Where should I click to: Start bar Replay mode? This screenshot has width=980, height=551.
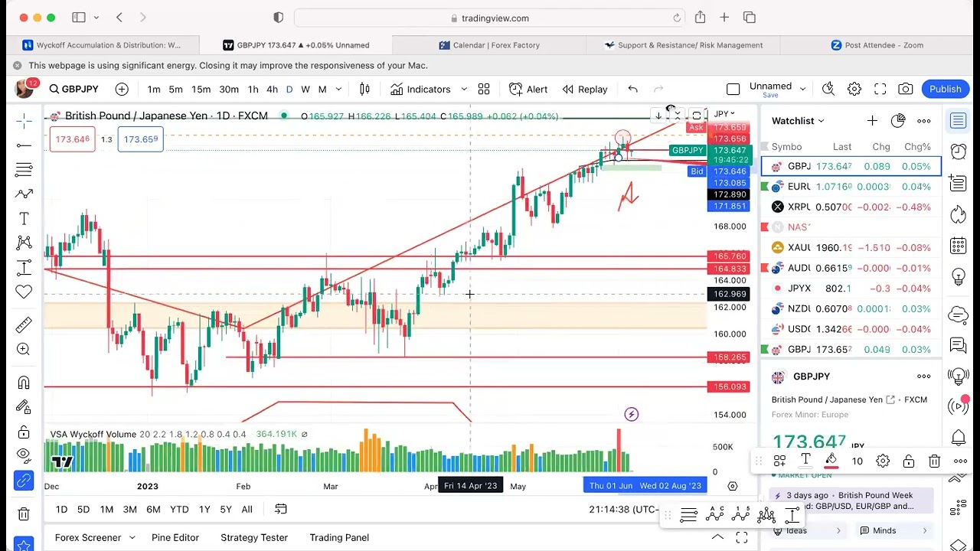pyautogui.click(x=585, y=90)
